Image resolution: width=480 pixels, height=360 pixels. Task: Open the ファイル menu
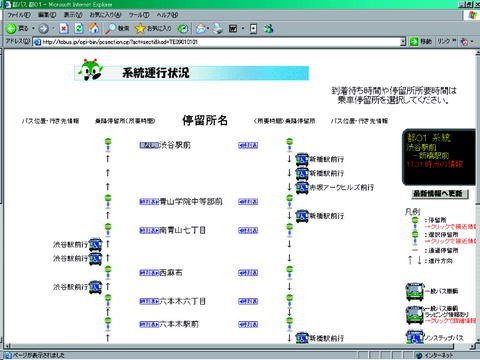pyautogui.click(x=19, y=15)
